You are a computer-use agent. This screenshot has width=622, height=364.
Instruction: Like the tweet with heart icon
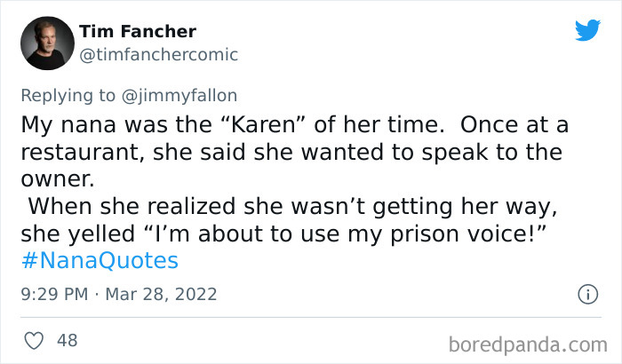[34, 341]
